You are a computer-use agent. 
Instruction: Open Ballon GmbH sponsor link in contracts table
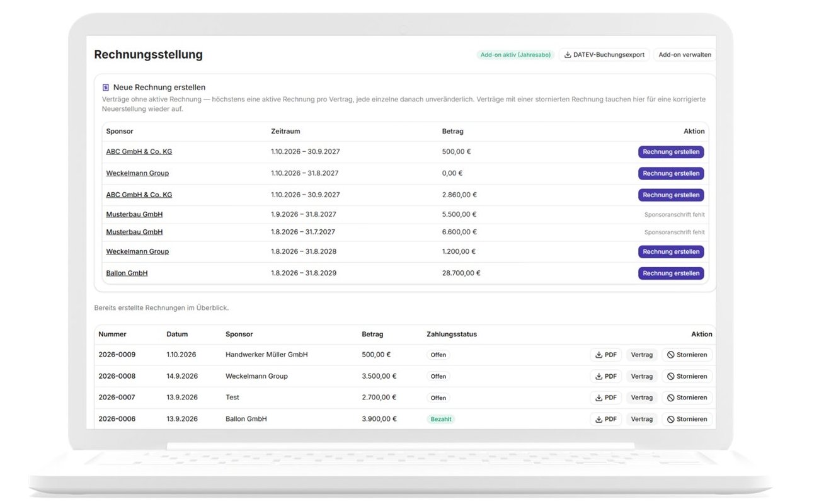click(x=127, y=273)
